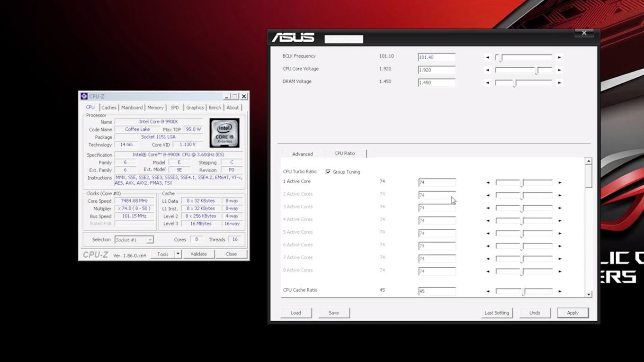The image size is (644, 362).
Task: Increase 4 Active Cores ratio arrow
Action: [x=560, y=221]
